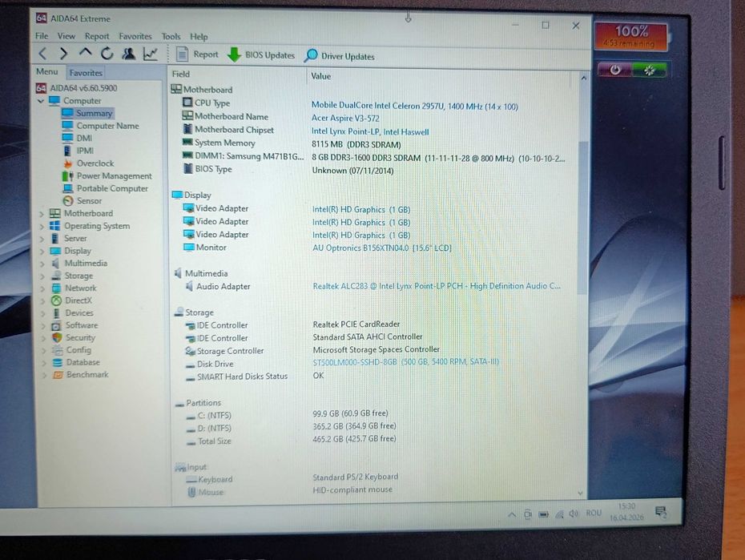Expand the Motherboard tree node
The image size is (745, 560).
coord(42,214)
